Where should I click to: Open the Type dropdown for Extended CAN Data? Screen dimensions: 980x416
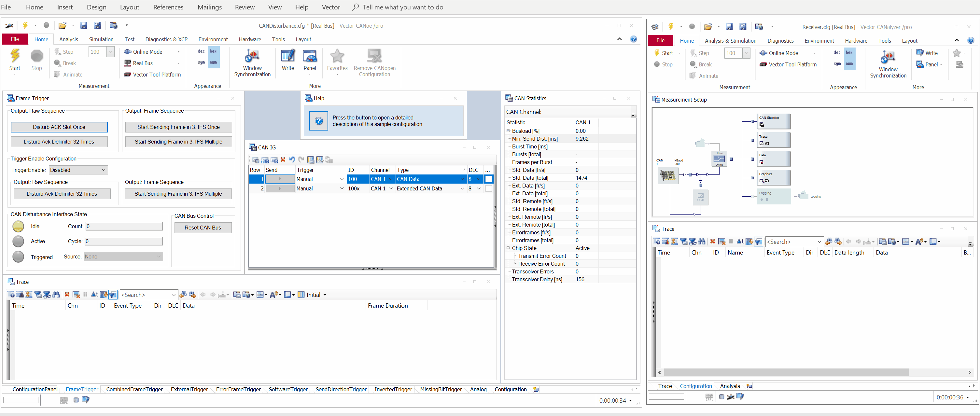pyautogui.click(x=462, y=188)
